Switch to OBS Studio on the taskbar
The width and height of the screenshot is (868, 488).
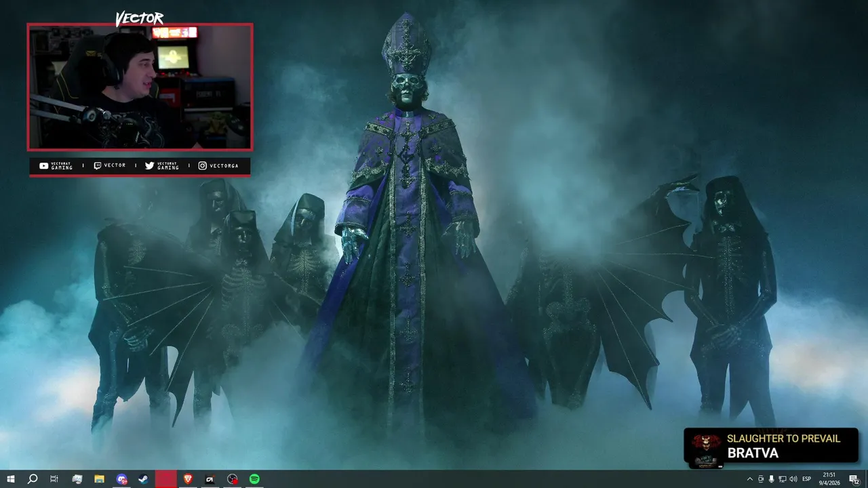click(x=233, y=479)
